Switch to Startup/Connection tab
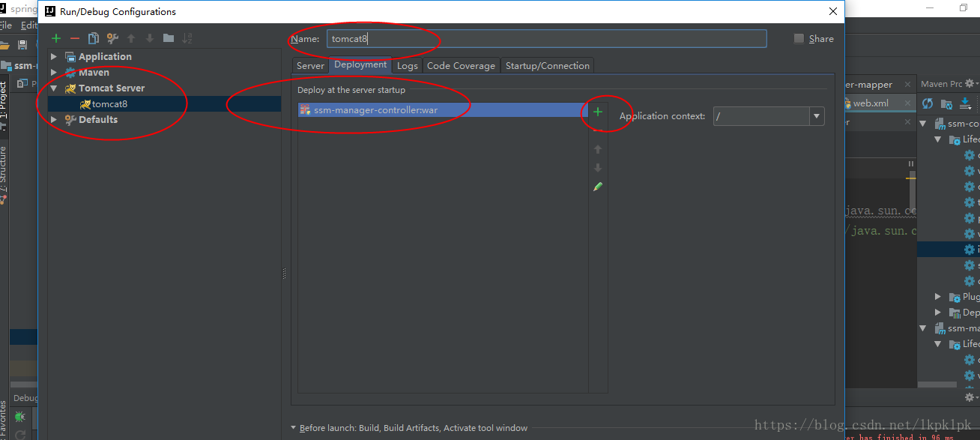This screenshot has height=440, width=980. [x=548, y=66]
